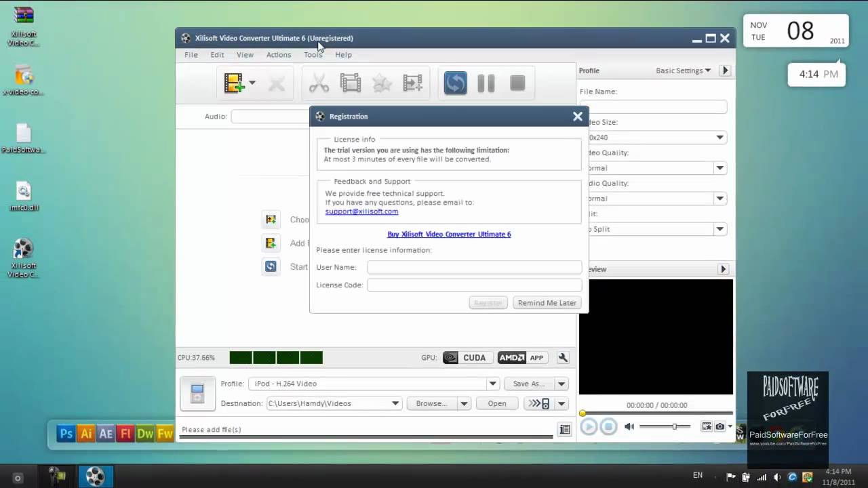Open the View menu

pos(245,55)
